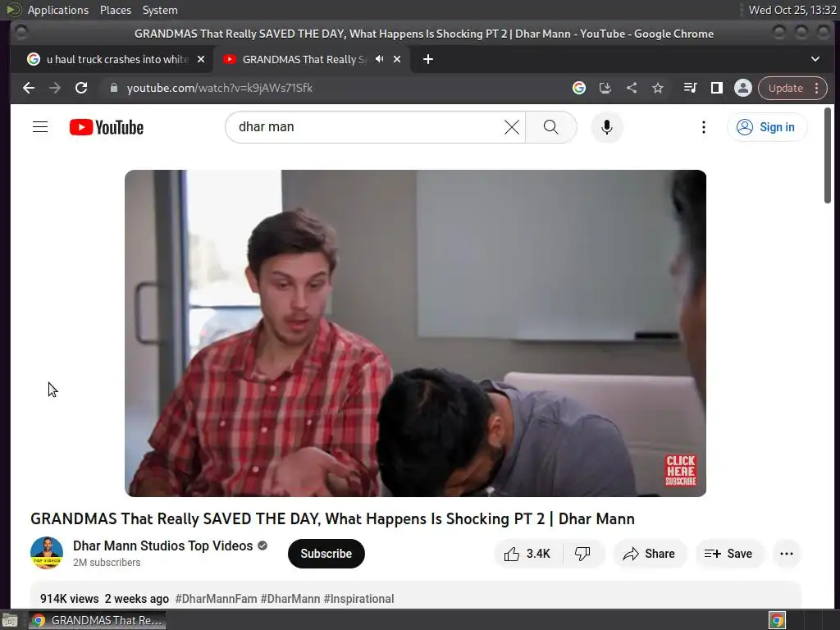This screenshot has height=630, width=840.
Task: Toggle the Chrome side panel
Action: click(716, 88)
